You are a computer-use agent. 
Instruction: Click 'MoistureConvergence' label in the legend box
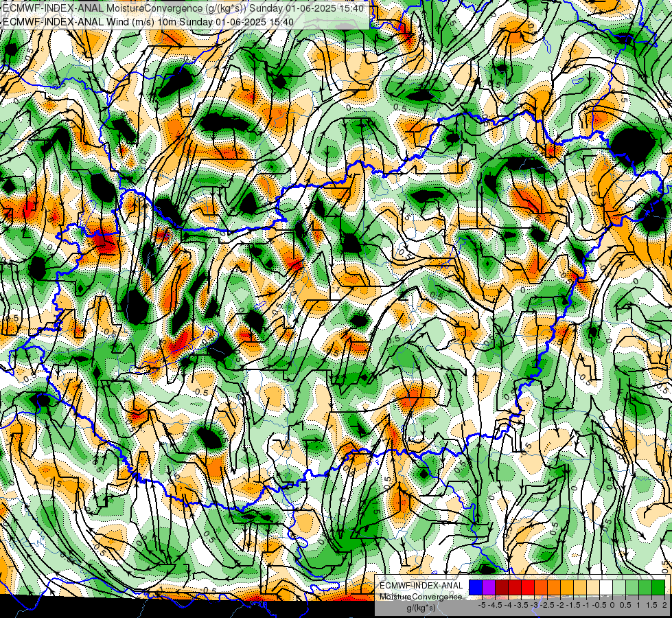421,597
